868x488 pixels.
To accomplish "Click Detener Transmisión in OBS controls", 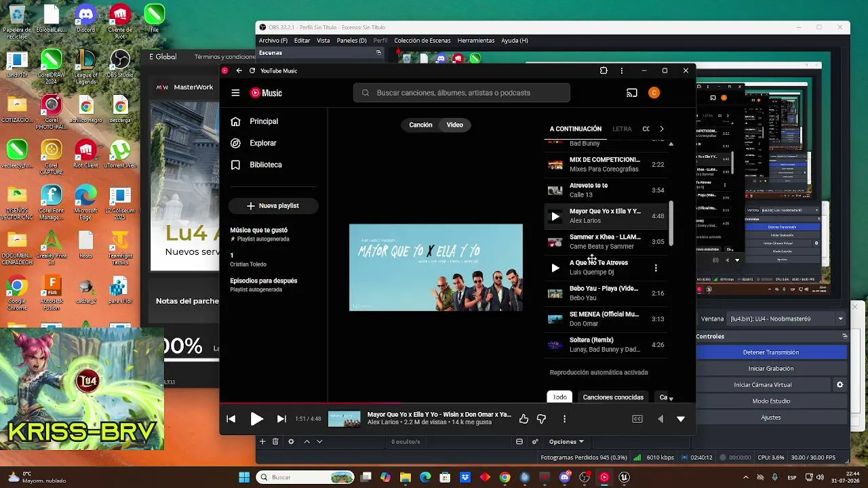I will coord(771,352).
